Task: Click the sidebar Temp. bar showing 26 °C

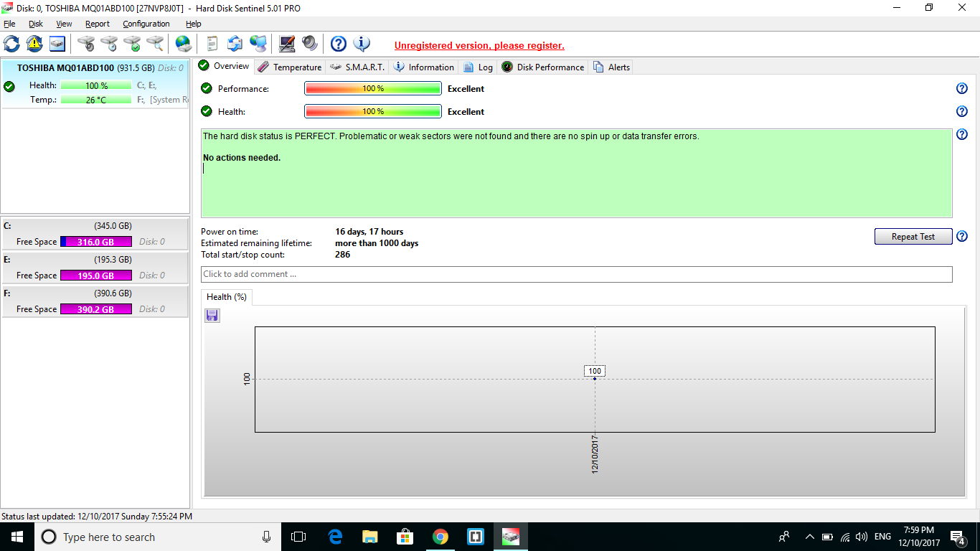Action: click(96, 100)
